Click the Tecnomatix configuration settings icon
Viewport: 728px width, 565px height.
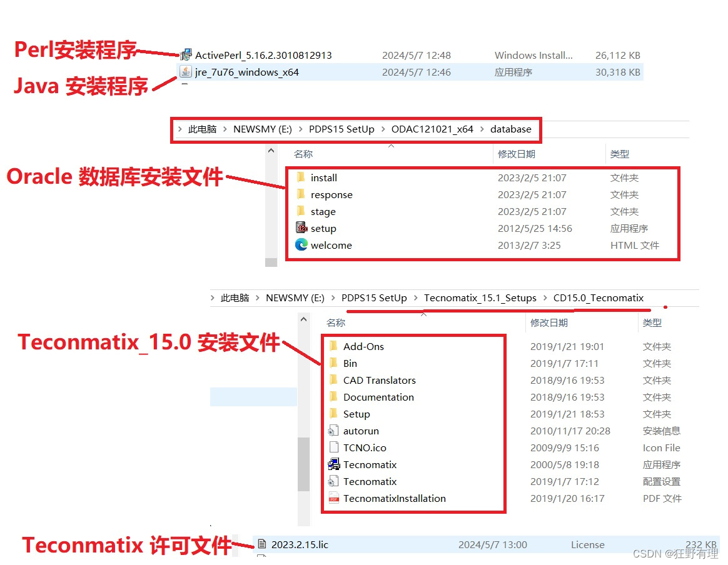333,481
